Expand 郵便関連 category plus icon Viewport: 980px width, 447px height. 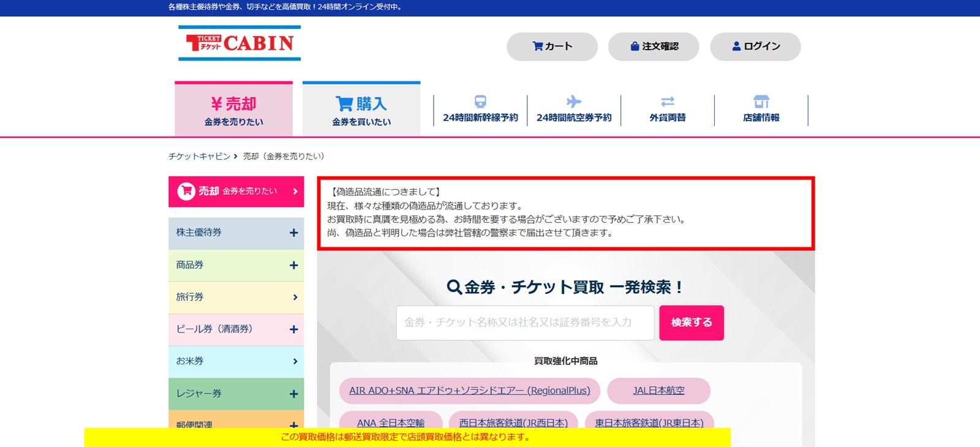(294, 425)
